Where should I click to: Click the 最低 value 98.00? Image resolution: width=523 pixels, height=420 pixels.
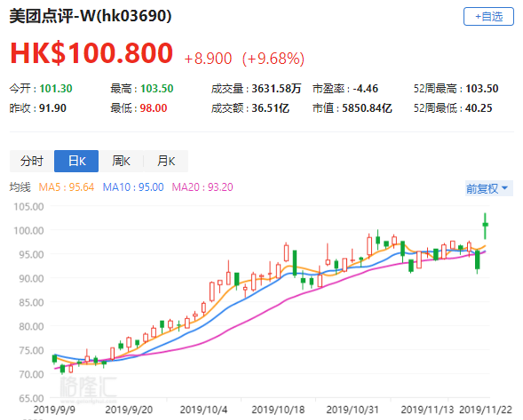(x=154, y=108)
